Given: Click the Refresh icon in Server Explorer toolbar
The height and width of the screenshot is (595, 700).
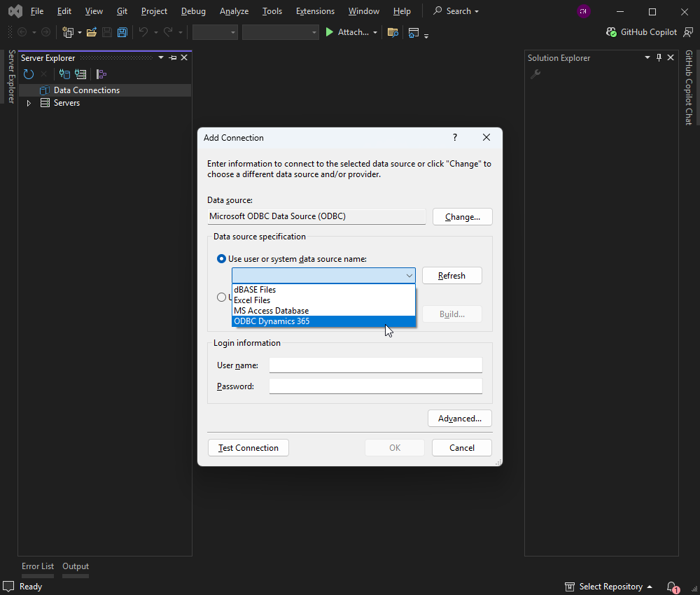Looking at the screenshot, I should coord(29,74).
